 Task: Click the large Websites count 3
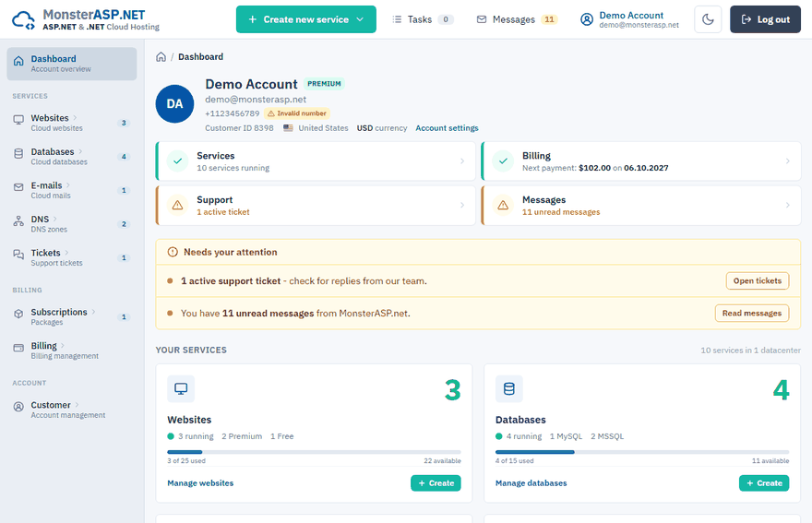click(453, 390)
